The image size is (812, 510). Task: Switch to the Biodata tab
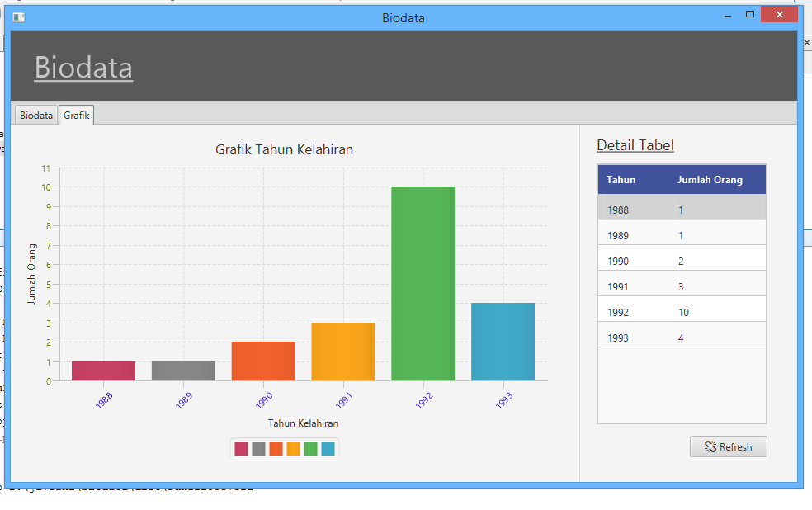36,115
